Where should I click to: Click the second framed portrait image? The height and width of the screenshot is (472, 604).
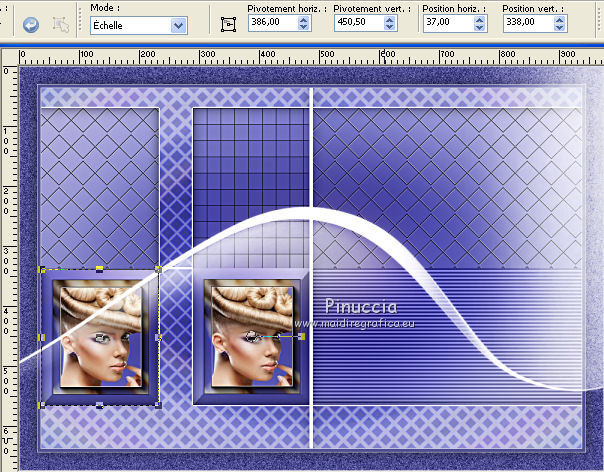(x=251, y=337)
